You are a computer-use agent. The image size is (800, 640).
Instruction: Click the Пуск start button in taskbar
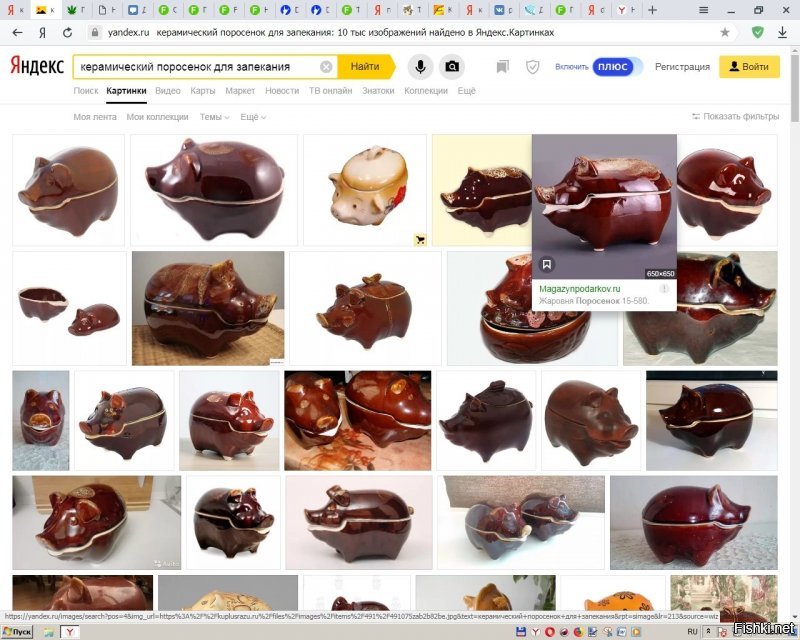tap(21, 632)
